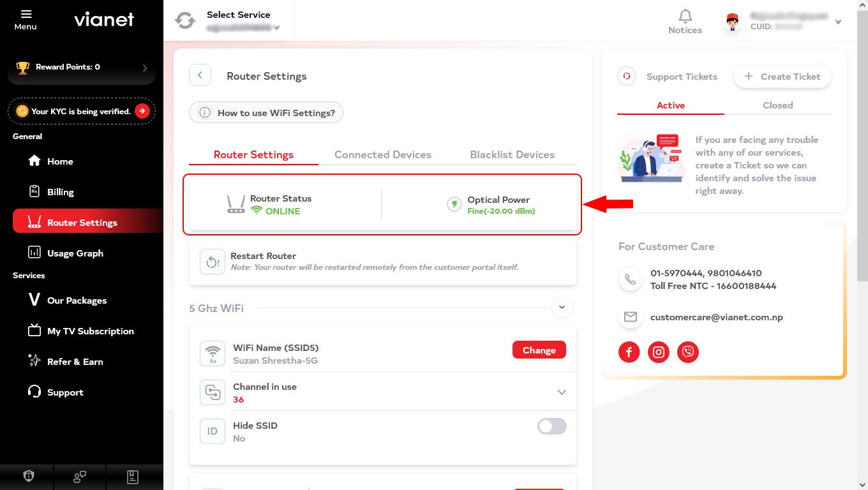
Task: Click the bookmark document icon in bottom bar
Action: [133, 476]
